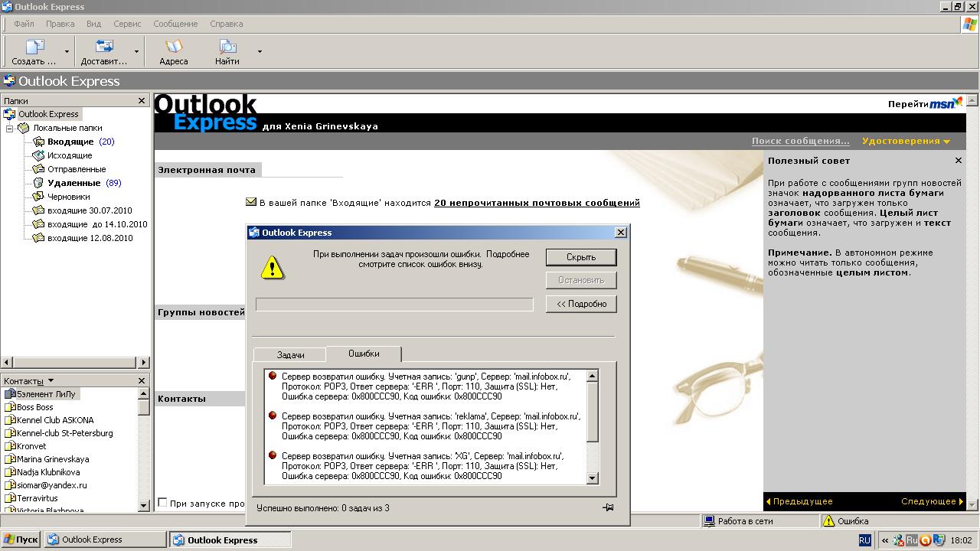The width and height of the screenshot is (980, 551).
Task: Click the Hide (Скрыть) button
Action: point(581,257)
